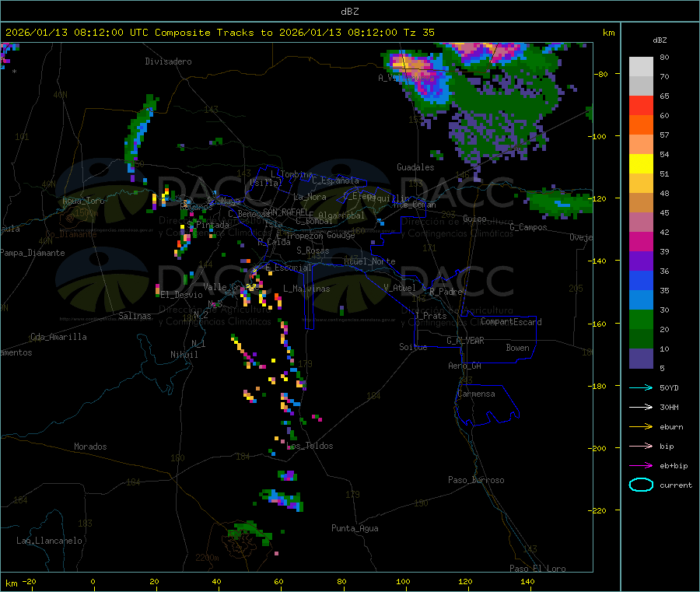Click the '100' tick on bottom axis

403,581
